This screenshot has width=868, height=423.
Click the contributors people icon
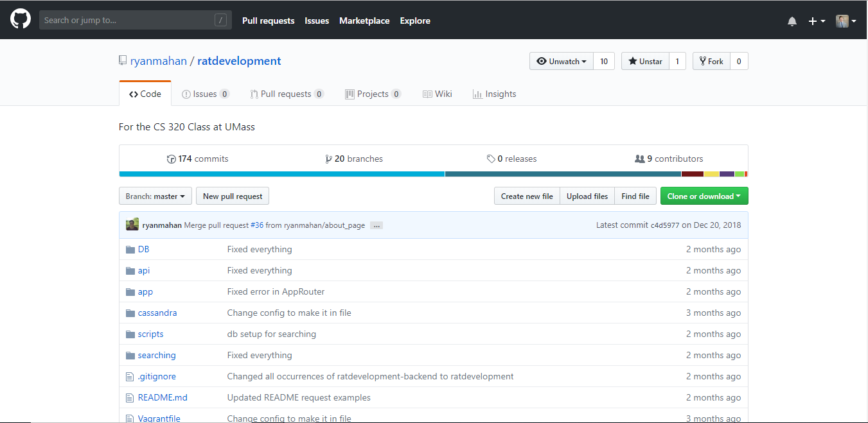(x=639, y=159)
